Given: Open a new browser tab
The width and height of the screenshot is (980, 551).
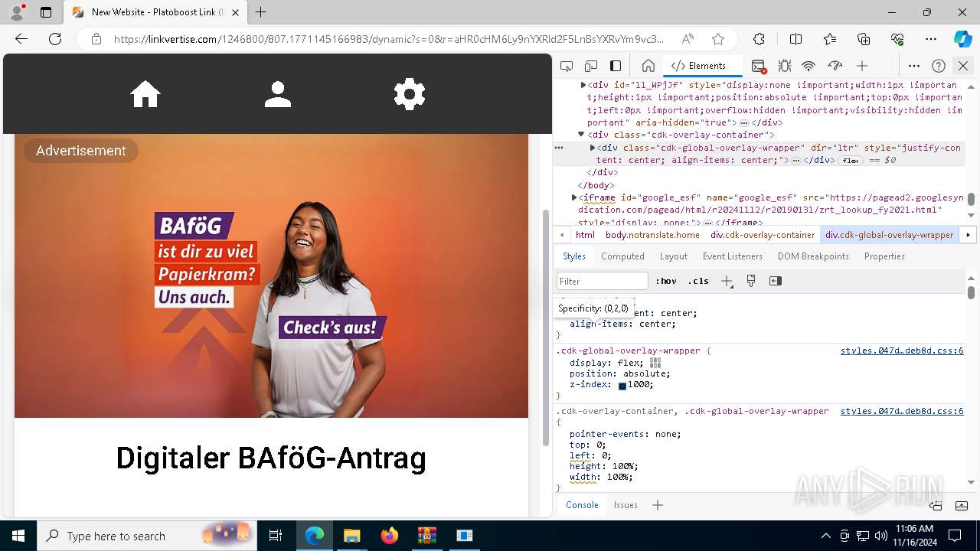Looking at the screenshot, I should [x=261, y=12].
